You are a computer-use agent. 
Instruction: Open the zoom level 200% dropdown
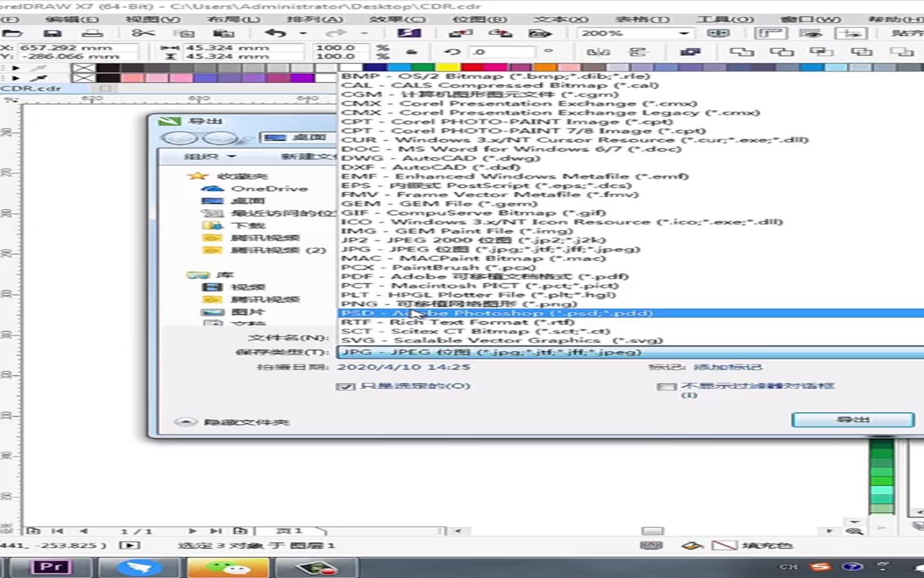(x=683, y=33)
